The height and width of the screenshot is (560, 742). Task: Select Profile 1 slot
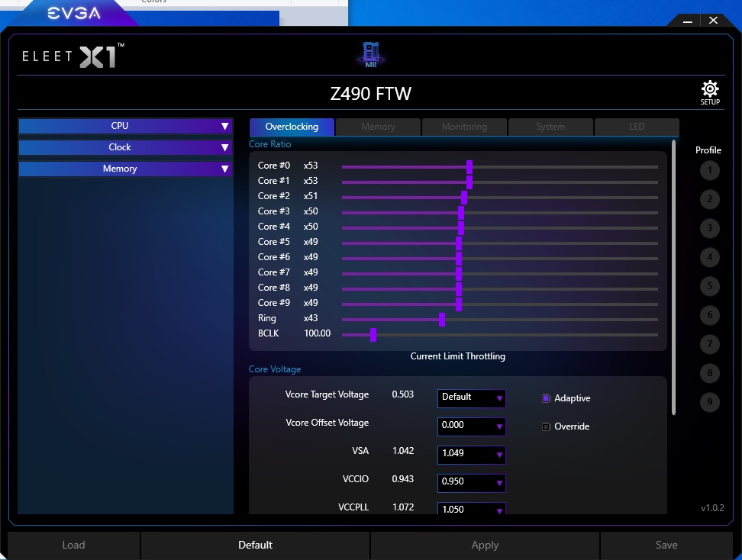[709, 170]
